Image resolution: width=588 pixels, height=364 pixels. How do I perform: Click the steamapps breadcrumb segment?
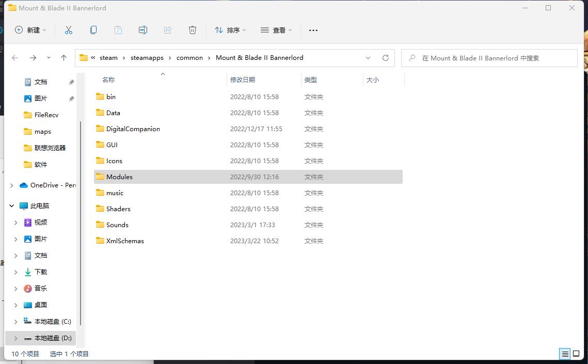(x=147, y=58)
